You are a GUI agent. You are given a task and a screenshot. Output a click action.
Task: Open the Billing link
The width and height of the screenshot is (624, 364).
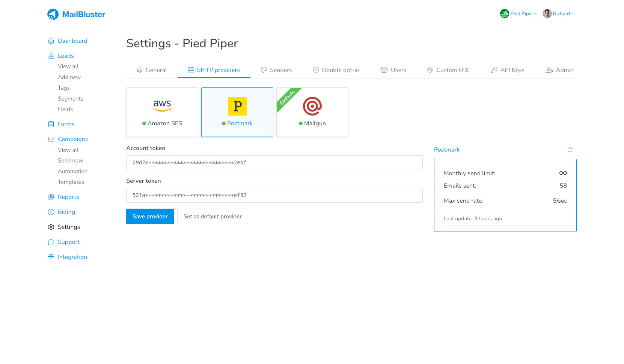coord(66,212)
